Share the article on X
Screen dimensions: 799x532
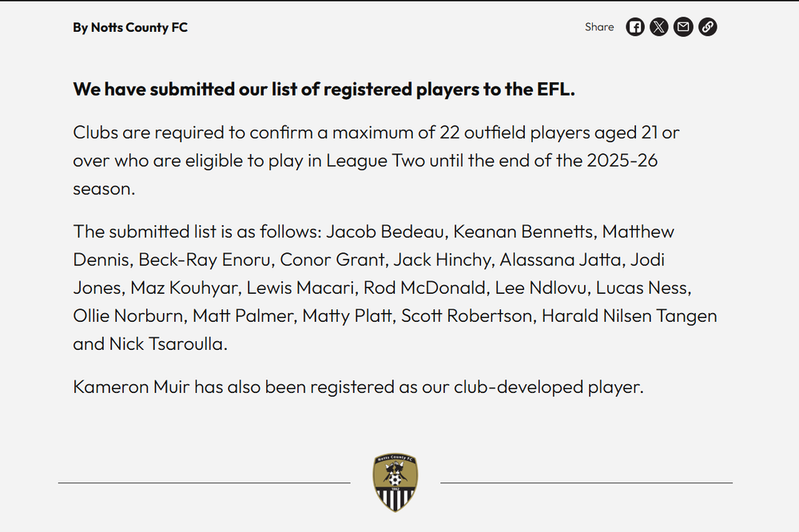click(x=658, y=27)
